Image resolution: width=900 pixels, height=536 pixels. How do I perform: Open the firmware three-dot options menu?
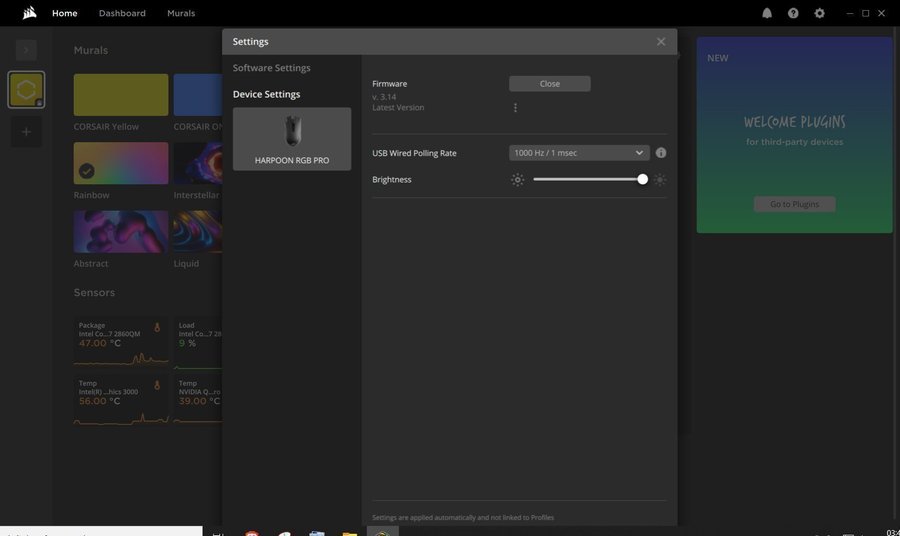click(x=515, y=108)
